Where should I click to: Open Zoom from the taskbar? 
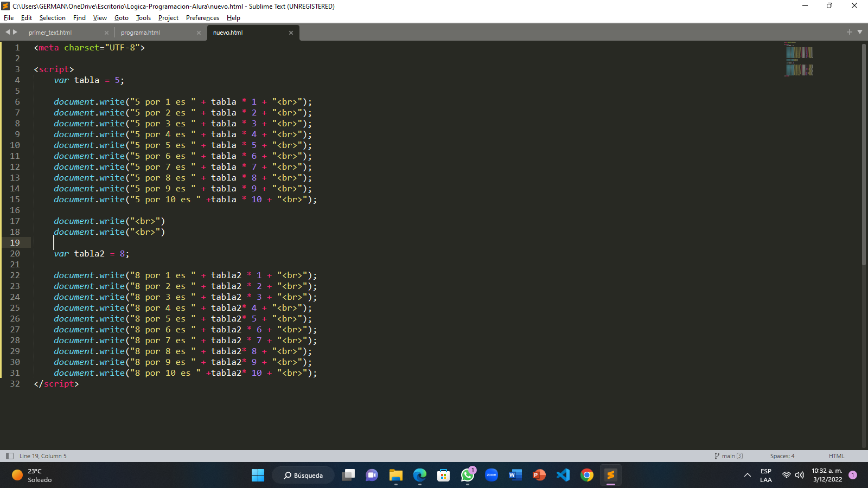pos(491,476)
